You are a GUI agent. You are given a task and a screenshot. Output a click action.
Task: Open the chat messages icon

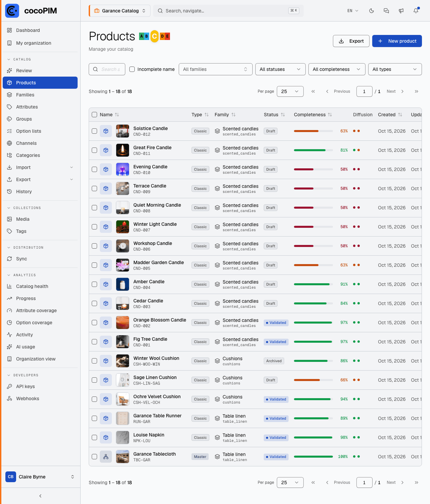pos(386,11)
